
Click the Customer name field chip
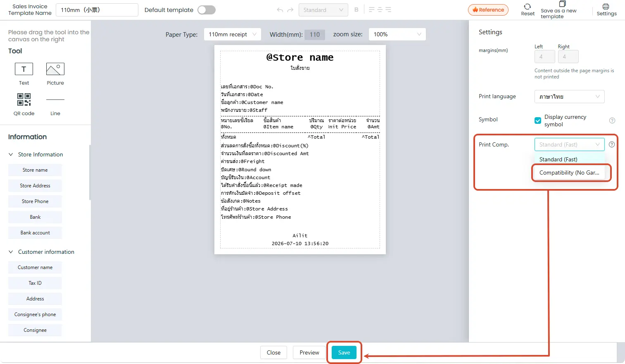[x=35, y=267]
